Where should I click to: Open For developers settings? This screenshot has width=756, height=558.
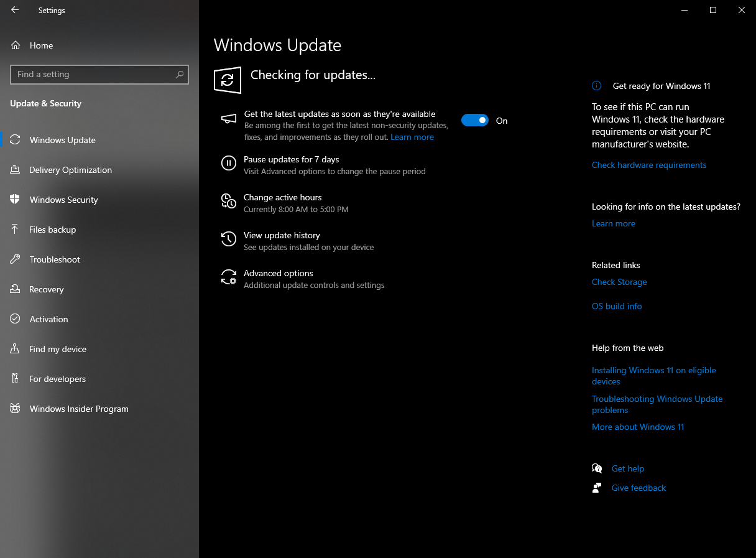click(x=99, y=379)
